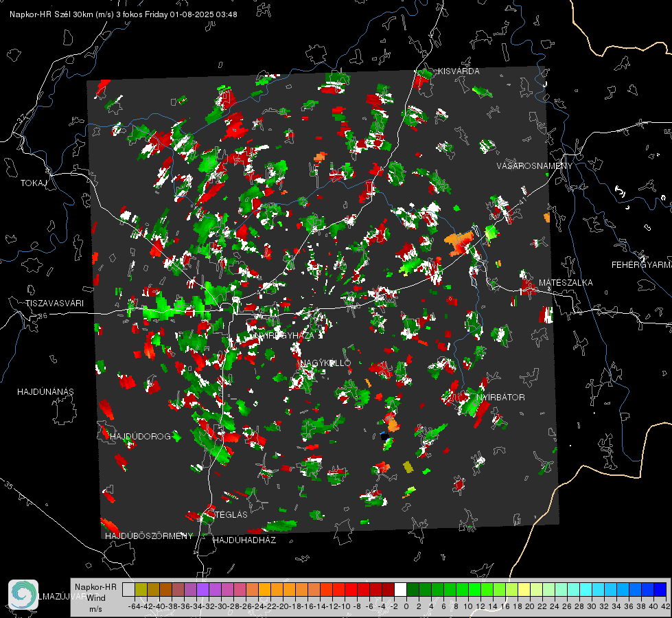The width and height of the screenshot is (672, 618).
Task: Click the Napkor-HR label in the legend
Action: 95,587
